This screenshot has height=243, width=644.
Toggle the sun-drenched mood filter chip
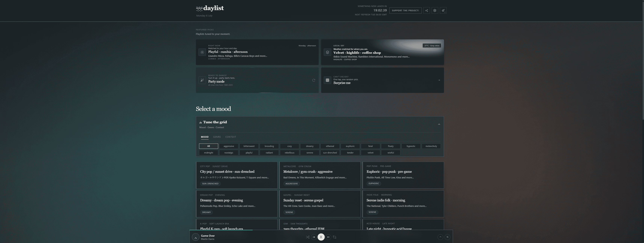coord(330,153)
